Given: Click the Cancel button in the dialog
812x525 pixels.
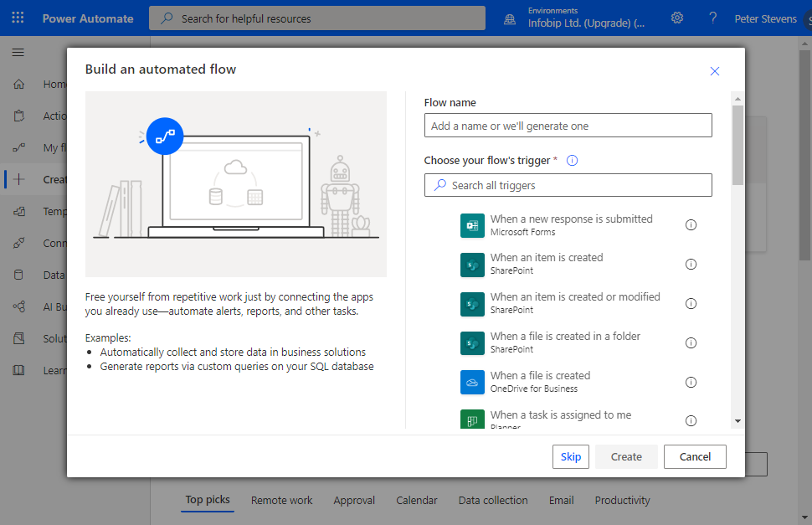Looking at the screenshot, I should pyautogui.click(x=694, y=456).
